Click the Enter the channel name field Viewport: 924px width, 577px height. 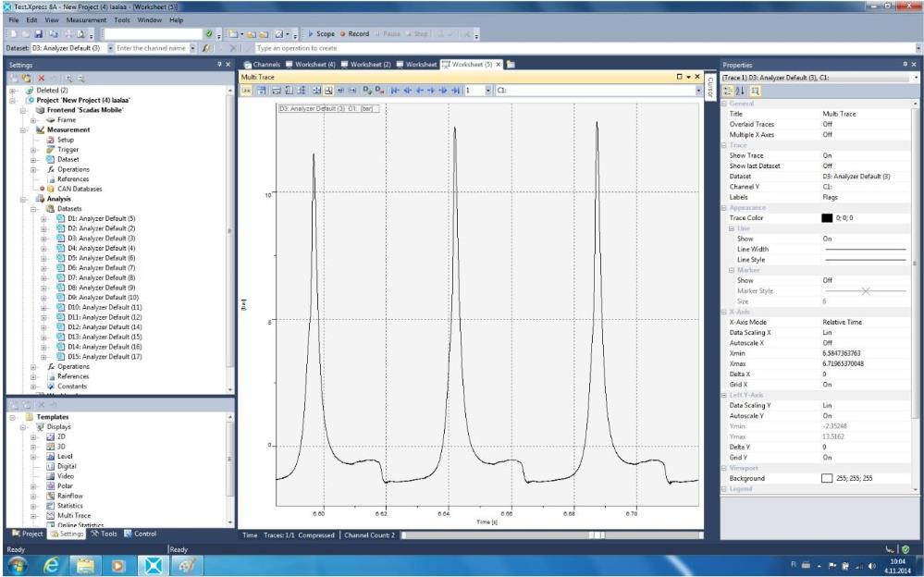pos(152,48)
